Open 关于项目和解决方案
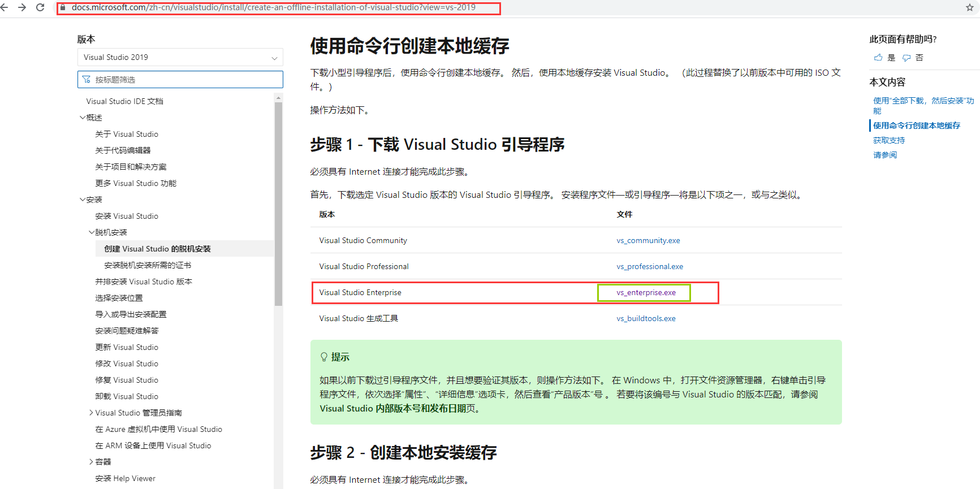The width and height of the screenshot is (980, 489). [x=131, y=167]
